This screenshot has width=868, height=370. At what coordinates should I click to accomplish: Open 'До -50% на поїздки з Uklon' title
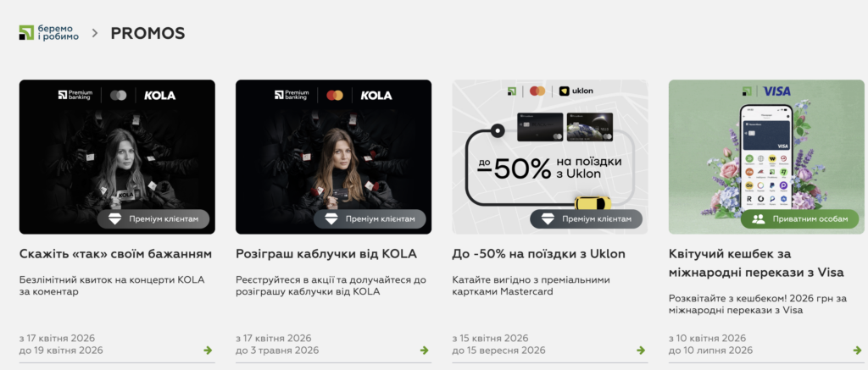pos(538,254)
